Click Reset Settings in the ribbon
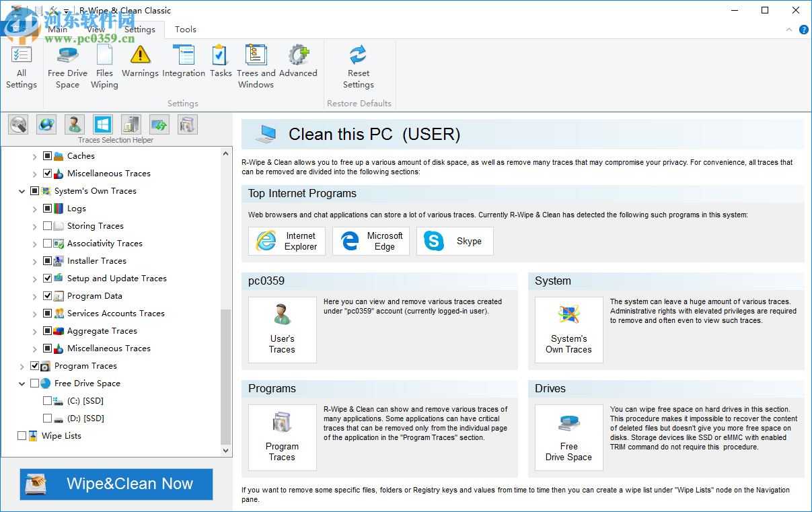The width and height of the screenshot is (812, 512). pyautogui.click(x=358, y=67)
